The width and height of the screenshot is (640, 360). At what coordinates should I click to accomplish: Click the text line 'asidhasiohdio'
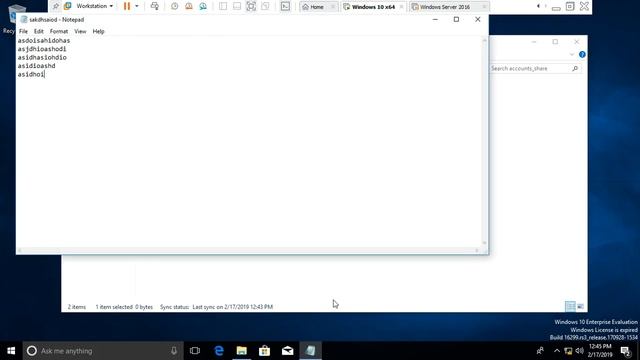pyautogui.click(x=42, y=58)
